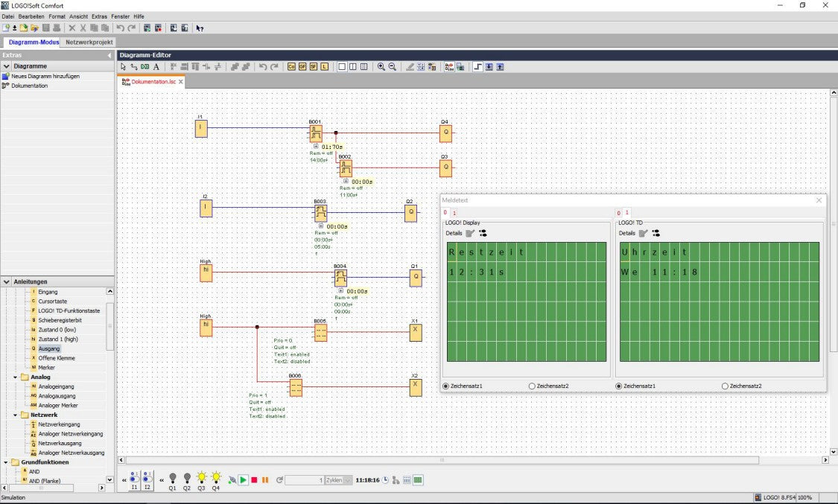This screenshot has width=838, height=504.
Task: Split editor into three windows icon
Action: (364, 67)
